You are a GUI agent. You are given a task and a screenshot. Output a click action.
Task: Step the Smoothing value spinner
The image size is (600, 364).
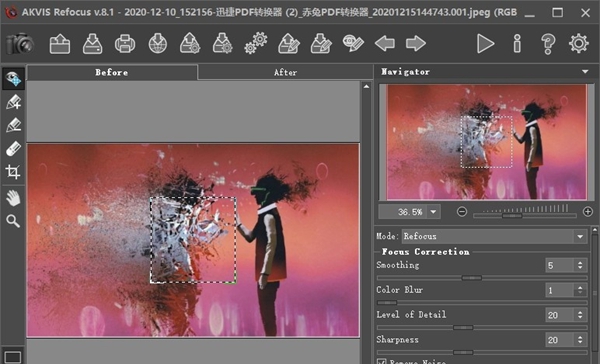pyautogui.click(x=580, y=265)
